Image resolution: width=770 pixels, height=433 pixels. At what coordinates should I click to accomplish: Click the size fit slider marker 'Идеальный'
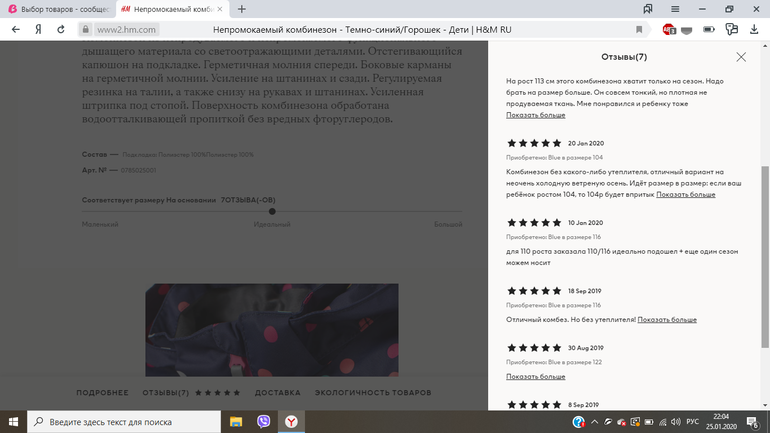[272, 211]
